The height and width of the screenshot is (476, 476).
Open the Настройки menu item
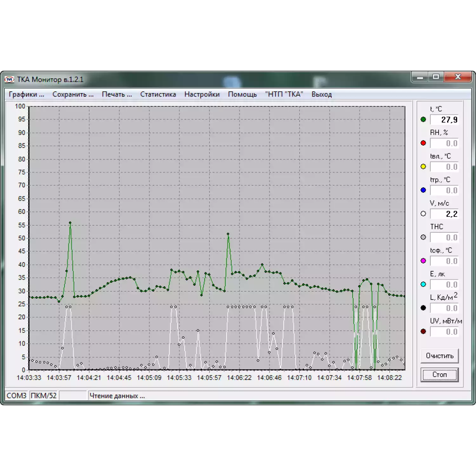click(202, 94)
